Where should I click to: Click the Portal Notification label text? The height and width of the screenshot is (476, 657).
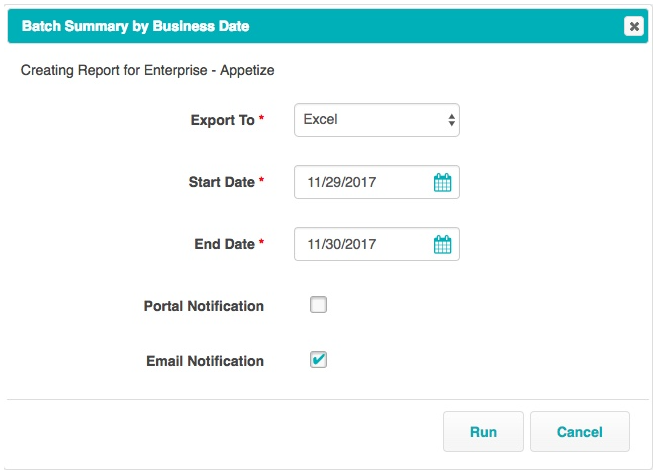point(204,306)
